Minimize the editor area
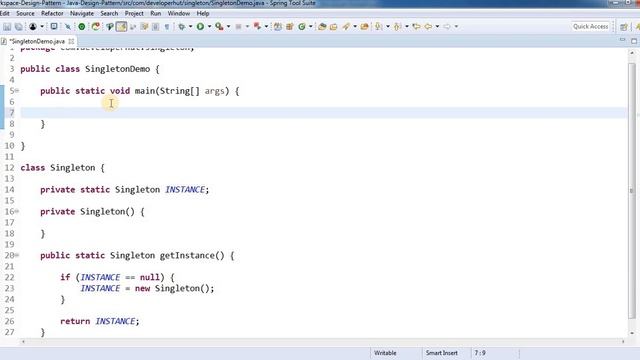This screenshot has height=360, width=640. tap(622, 40)
